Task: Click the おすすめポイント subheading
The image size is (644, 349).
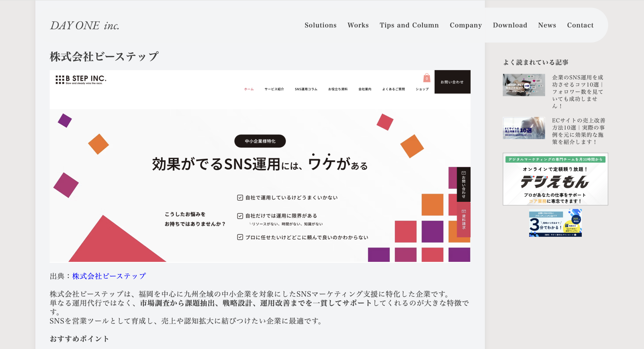Action: click(79, 339)
